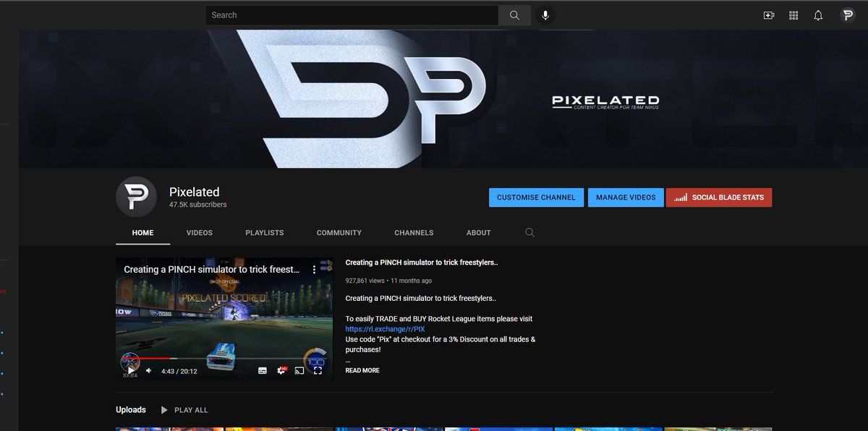Open the YouTube apps grid menu

tap(794, 14)
